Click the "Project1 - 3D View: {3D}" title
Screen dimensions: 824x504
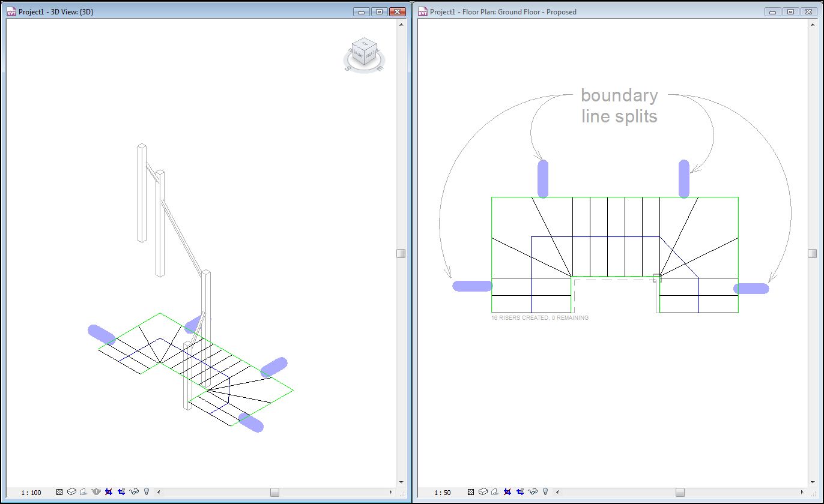click(x=56, y=12)
